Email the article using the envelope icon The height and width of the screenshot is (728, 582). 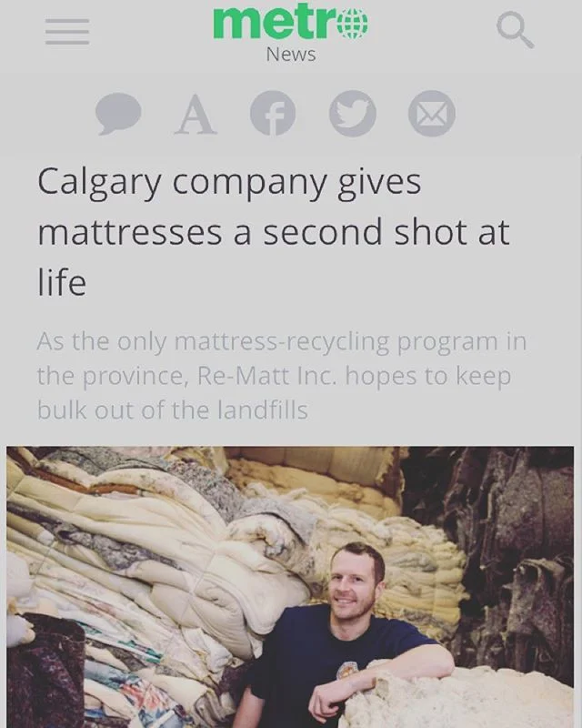(x=432, y=113)
